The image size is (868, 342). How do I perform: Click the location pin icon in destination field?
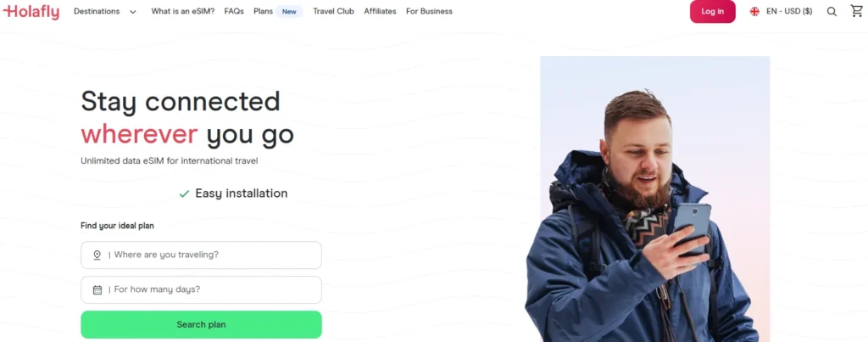(x=97, y=255)
